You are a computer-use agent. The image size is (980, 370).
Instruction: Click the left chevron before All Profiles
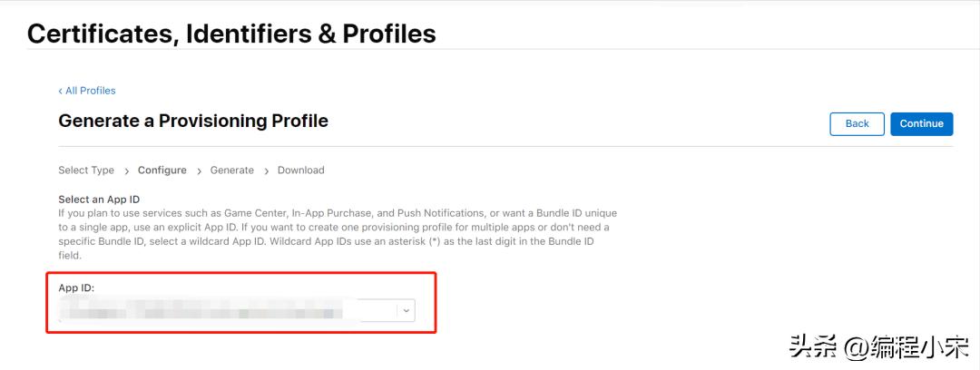pos(61,91)
